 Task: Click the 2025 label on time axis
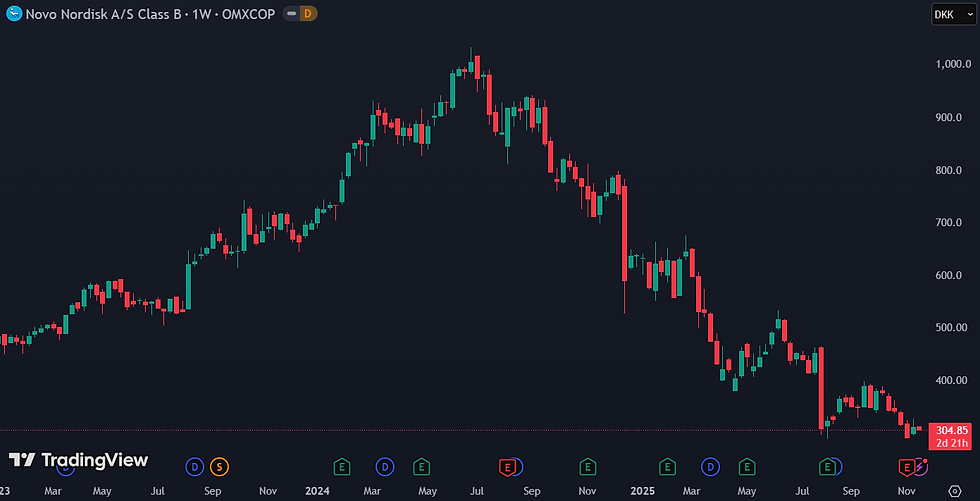[642, 491]
